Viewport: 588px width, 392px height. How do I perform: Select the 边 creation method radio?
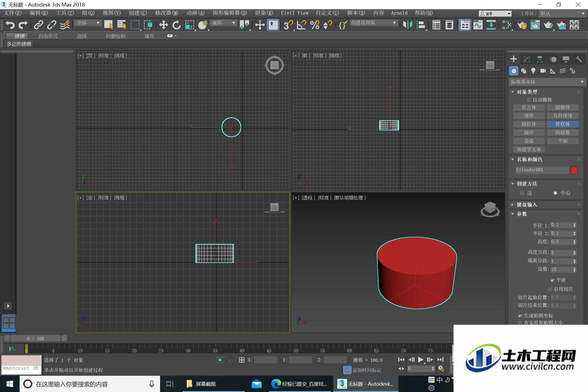coord(522,193)
